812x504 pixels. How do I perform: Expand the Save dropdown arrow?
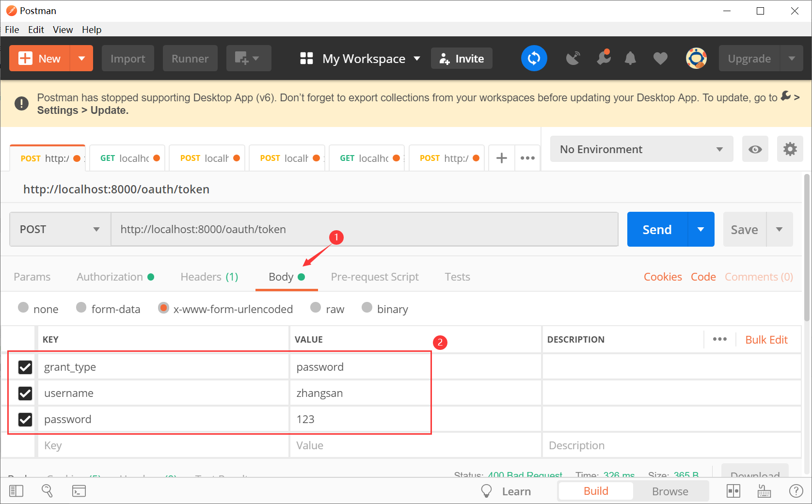(780, 229)
